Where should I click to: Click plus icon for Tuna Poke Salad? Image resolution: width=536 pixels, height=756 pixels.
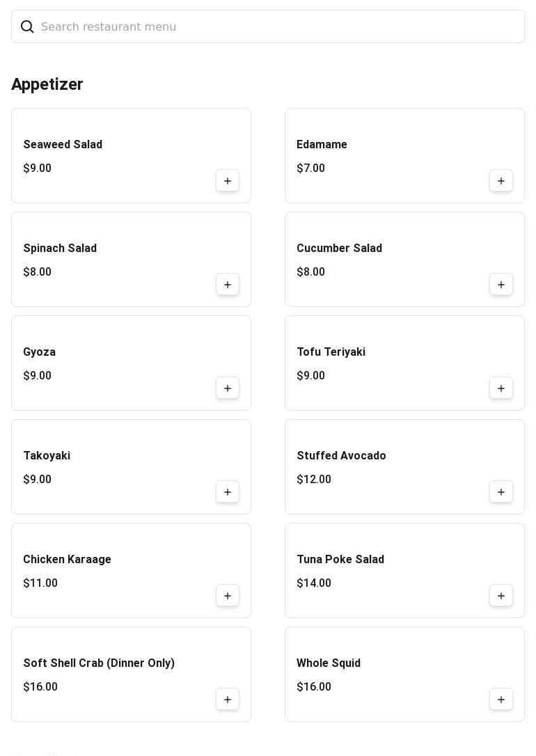click(x=501, y=596)
